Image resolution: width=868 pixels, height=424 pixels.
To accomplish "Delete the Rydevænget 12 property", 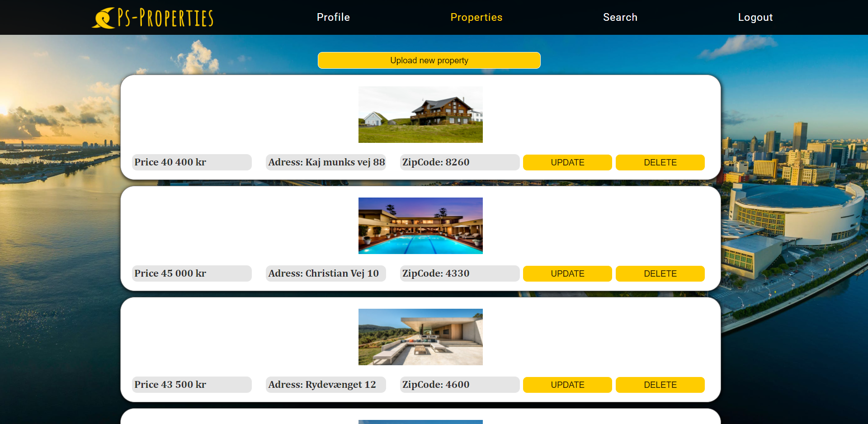I will [x=660, y=385].
